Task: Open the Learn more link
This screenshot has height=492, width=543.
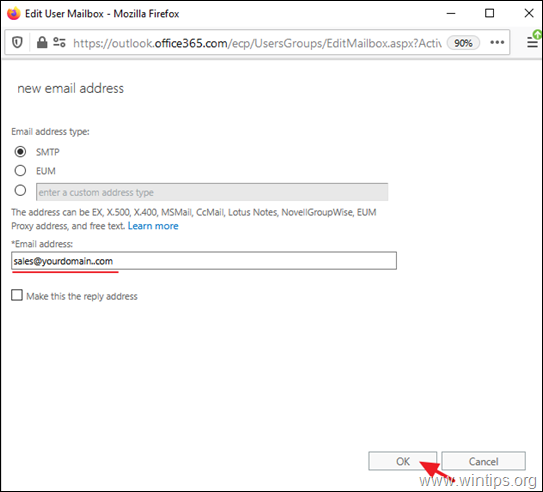Action: pos(153,226)
